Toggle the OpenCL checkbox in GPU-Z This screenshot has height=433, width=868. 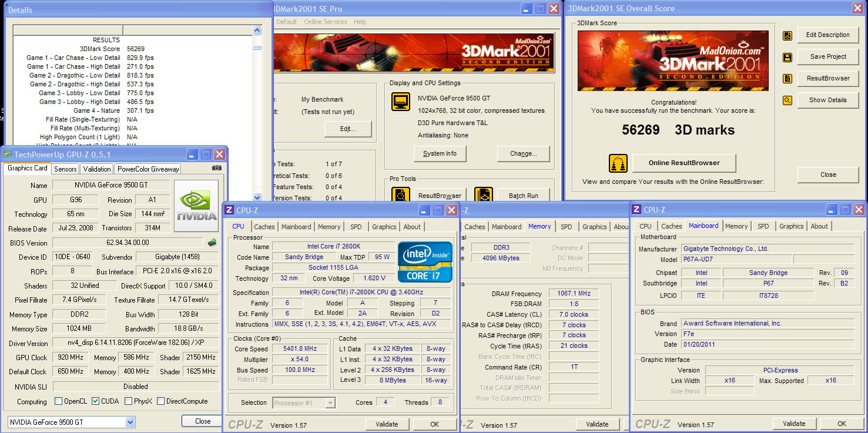coord(58,401)
